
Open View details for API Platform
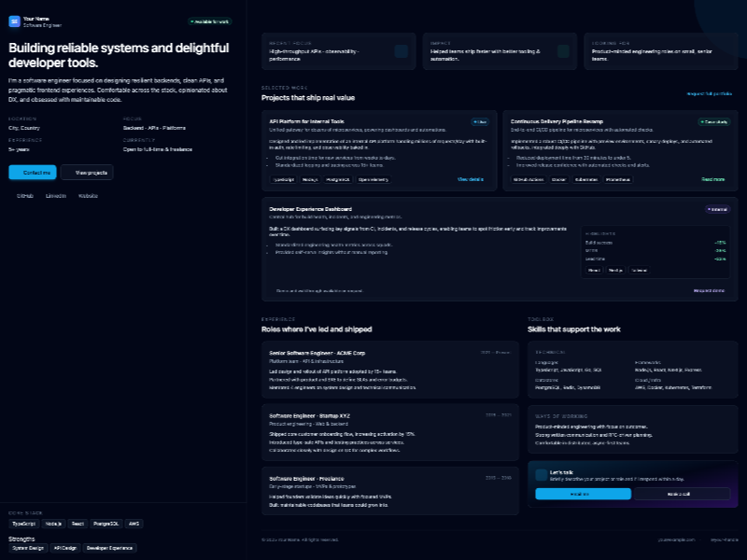point(471,178)
